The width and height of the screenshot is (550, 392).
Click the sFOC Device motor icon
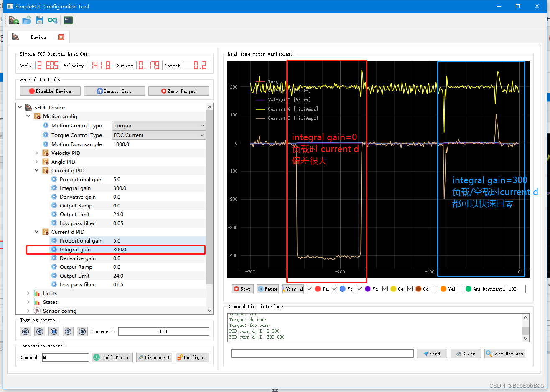pyautogui.click(x=29, y=107)
